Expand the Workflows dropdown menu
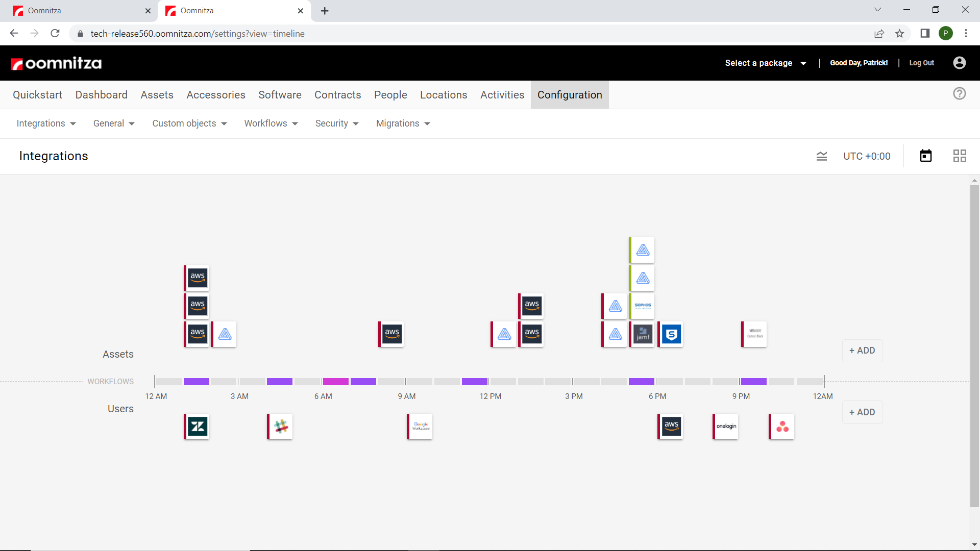The image size is (980, 551). [x=271, y=123]
